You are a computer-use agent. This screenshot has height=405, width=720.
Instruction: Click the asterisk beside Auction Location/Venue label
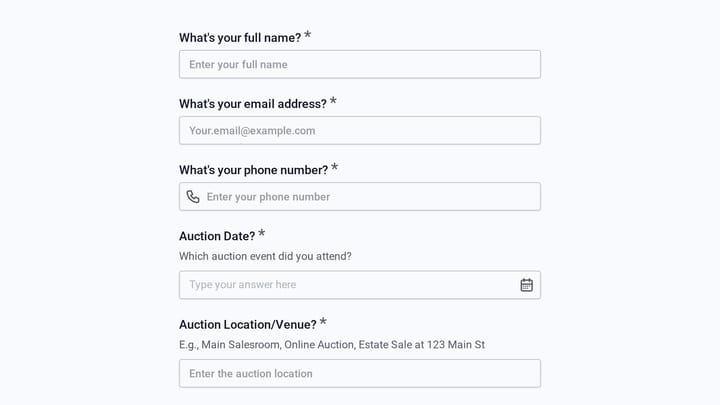pos(323,322)
